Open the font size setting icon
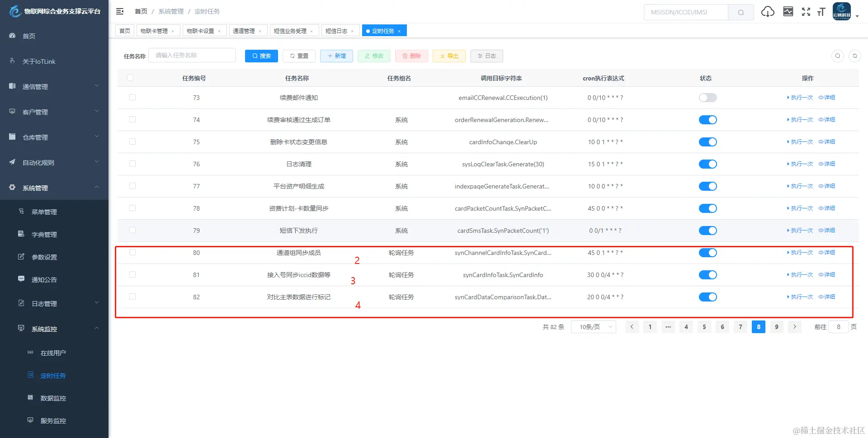Viewport: 868px width, 438px height. pos(821,12)
